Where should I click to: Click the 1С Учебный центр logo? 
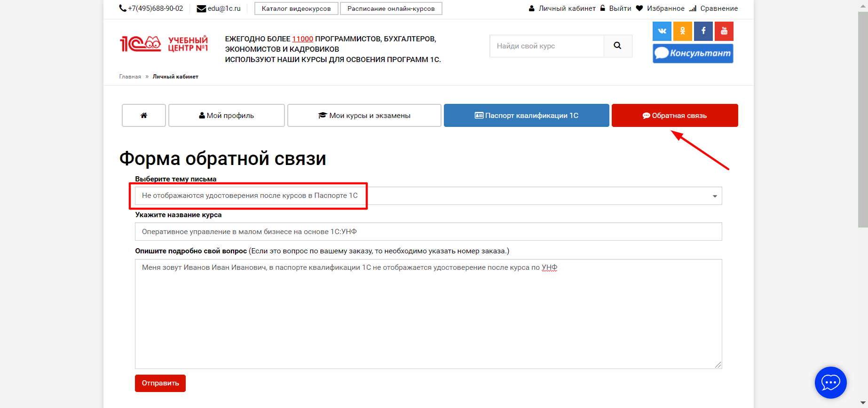click(164, 44)
